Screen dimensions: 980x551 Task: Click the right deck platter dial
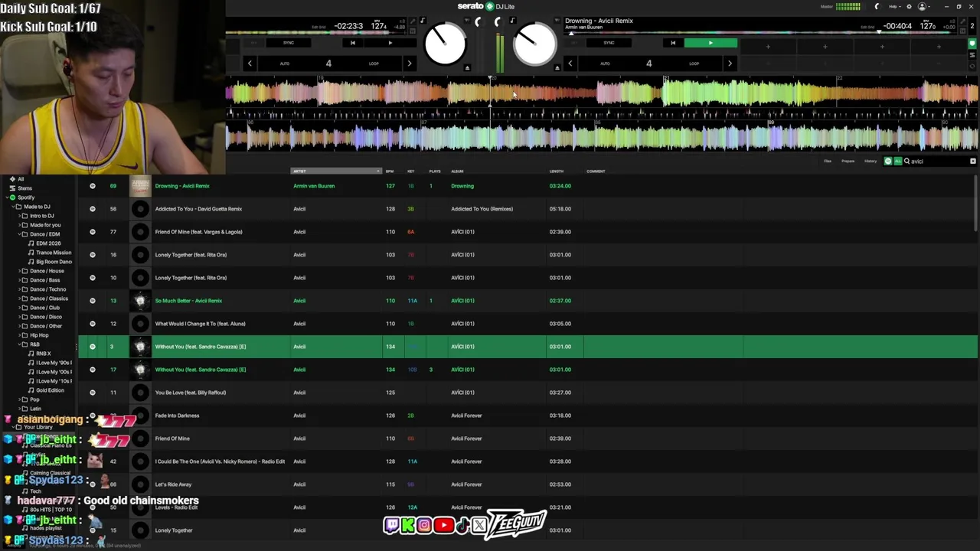[x=534, y=44]
